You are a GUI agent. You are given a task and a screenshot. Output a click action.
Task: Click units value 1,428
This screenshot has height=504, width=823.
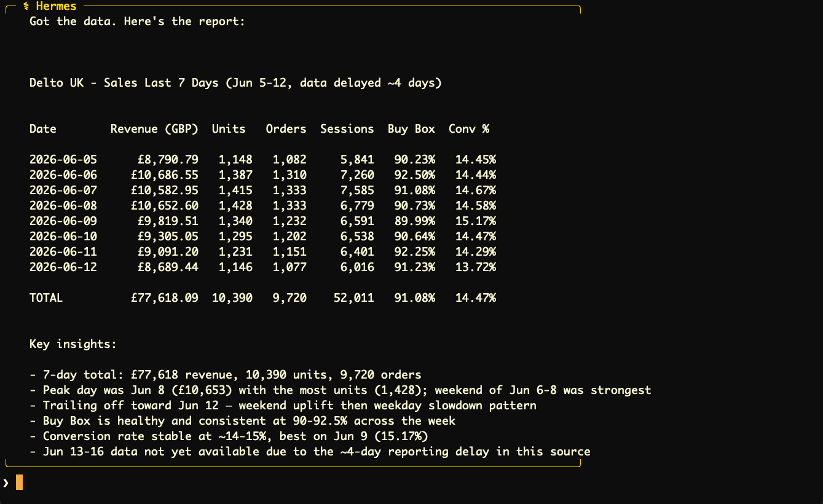235,206
